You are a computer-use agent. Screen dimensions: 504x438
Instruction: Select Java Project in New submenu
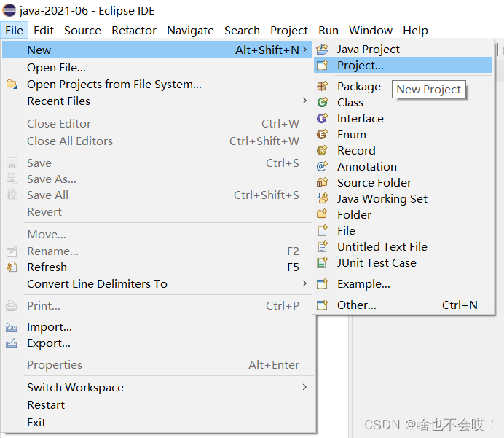tap(403, 50)
